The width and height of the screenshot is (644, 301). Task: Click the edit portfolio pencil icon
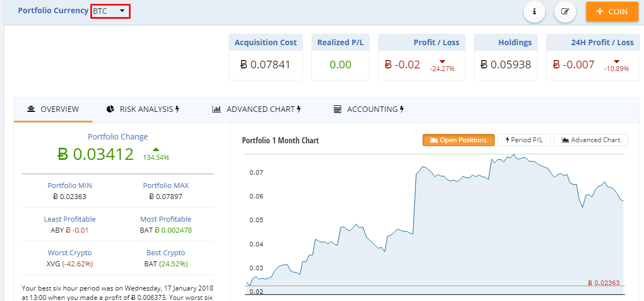pos(565,12)
